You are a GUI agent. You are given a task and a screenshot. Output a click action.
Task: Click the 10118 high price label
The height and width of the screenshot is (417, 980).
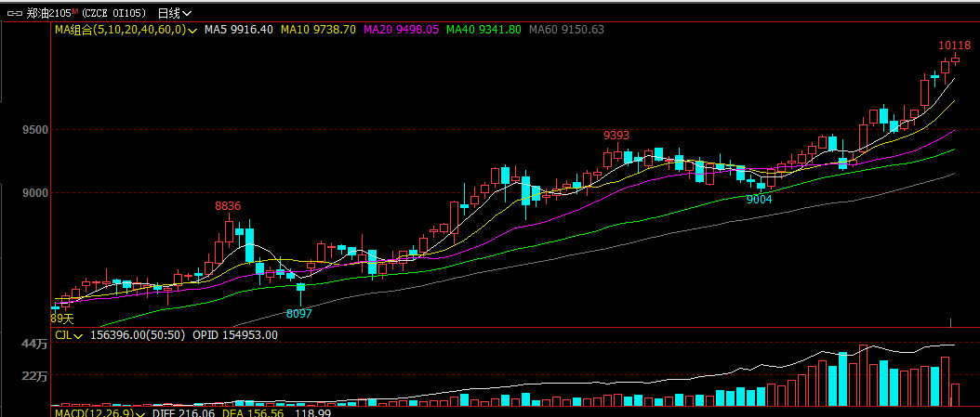(x=954, y=46)
